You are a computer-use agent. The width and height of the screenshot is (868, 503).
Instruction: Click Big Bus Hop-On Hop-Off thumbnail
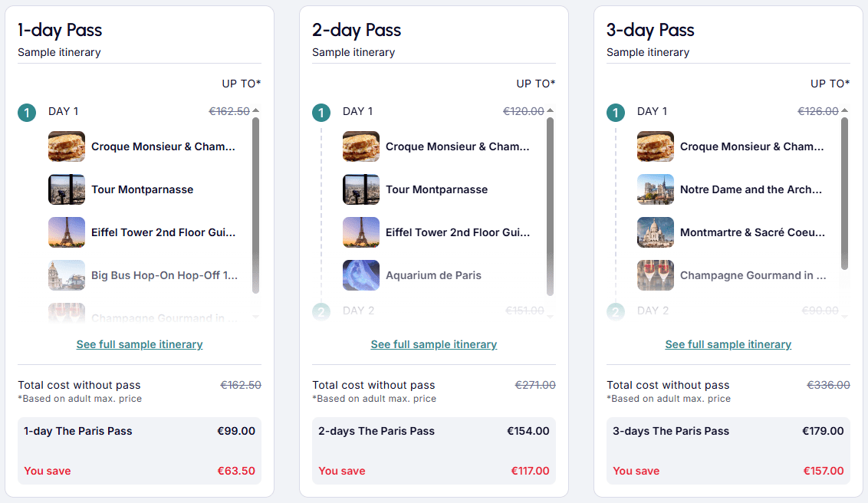click(x=67, y=275)
